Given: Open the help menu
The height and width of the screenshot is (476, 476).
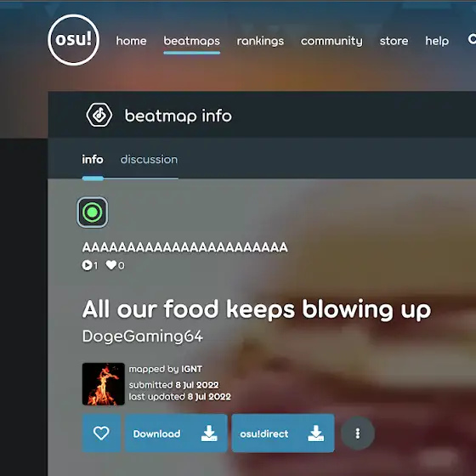Looking at the screenshot, I should [x=437, y=41].
